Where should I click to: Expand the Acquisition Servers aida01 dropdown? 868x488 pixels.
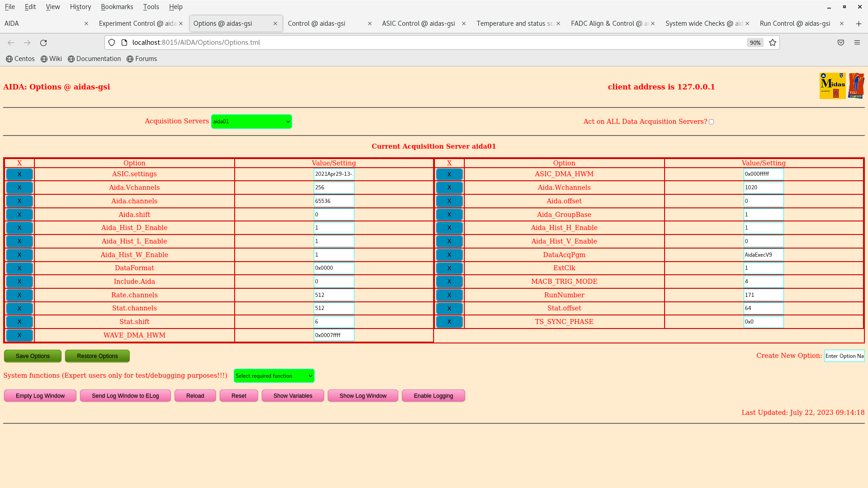[x=251, y=122]
